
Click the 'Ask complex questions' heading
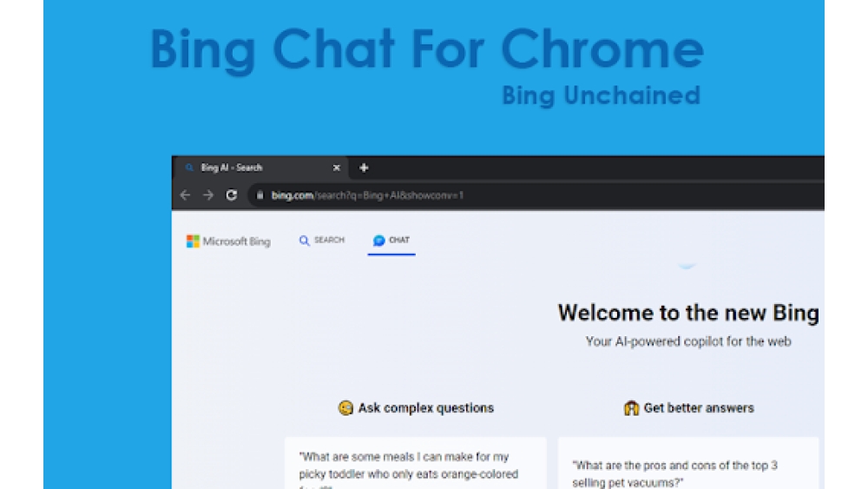[425, 408]
